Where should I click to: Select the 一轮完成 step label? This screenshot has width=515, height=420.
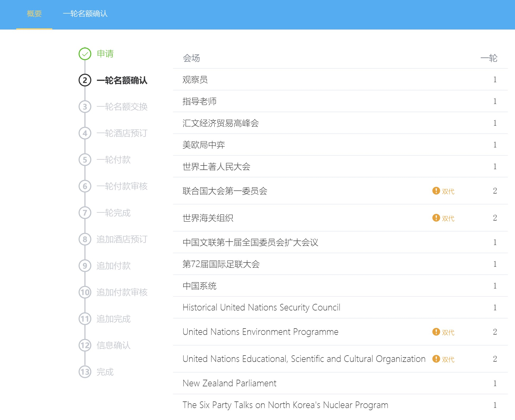point(114,213)
